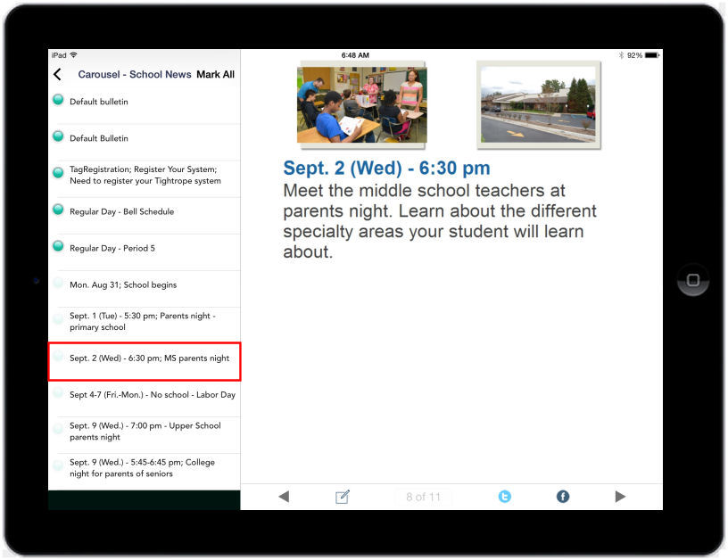Screen dimensions: 728x560
Task: Open 'TagRegistration; Register Your System' bulletin
Action: [x=145, y=179]
